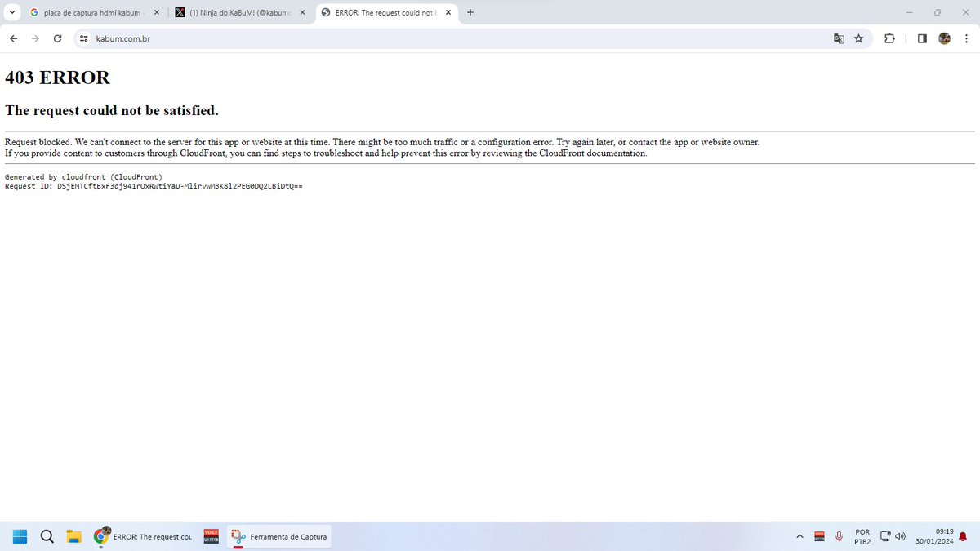The image size is (980, 551).
Task: Open network status tray icon
Action: click(885, 536)
